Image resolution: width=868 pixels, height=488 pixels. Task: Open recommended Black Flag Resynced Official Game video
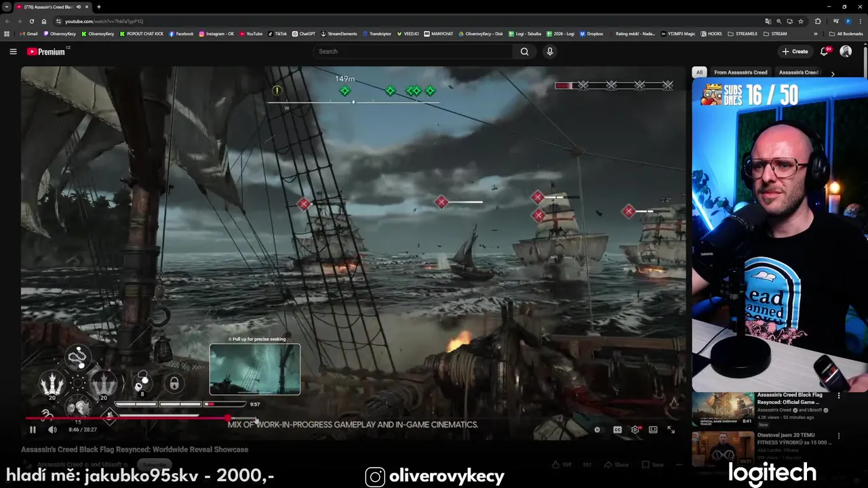(790, 399)
